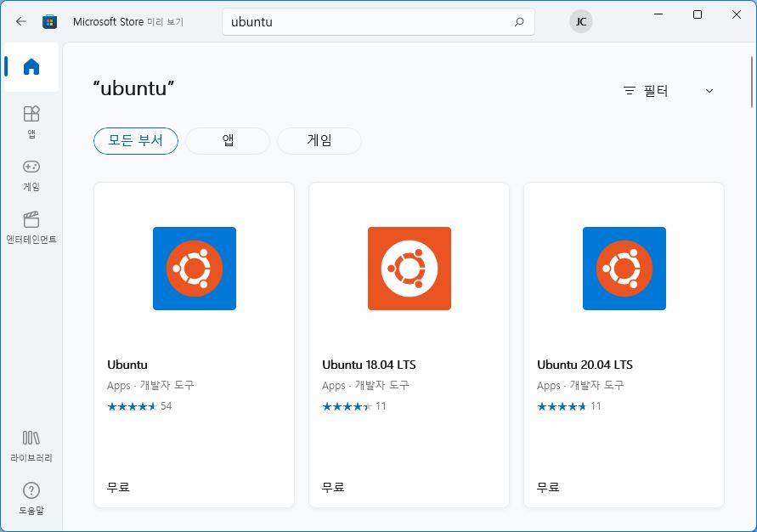Click the Ubuntu 20.04 LTS star rating
757x532 pixels.
coord(562,406)
